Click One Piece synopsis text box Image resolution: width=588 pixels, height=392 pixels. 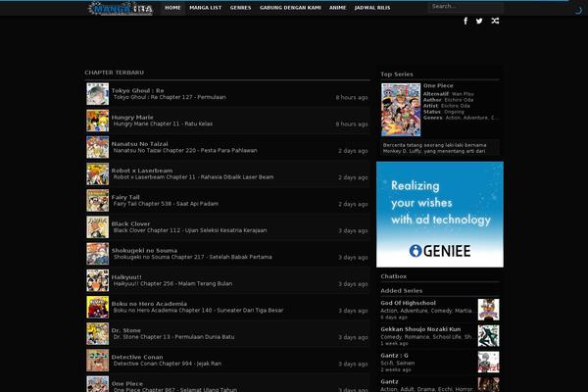[x=440, y=148]
